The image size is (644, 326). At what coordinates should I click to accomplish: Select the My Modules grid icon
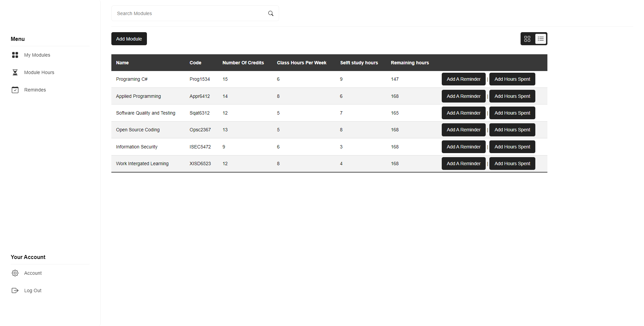coord(15,55)
